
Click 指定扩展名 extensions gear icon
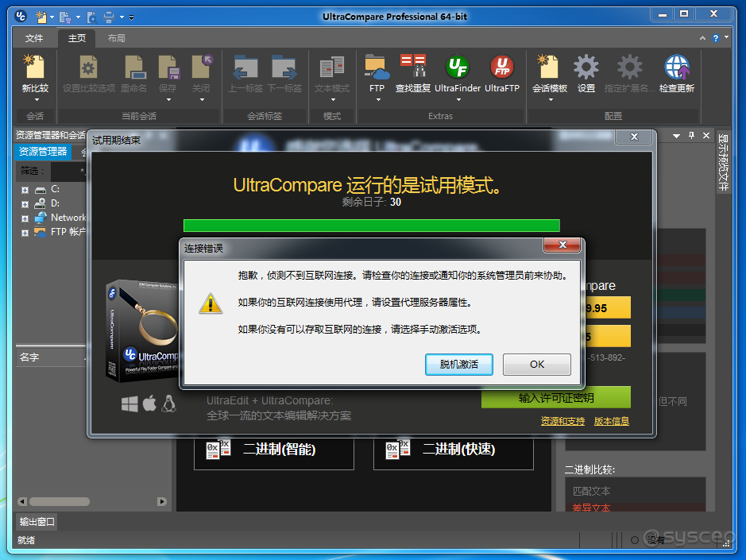(629, 67)
